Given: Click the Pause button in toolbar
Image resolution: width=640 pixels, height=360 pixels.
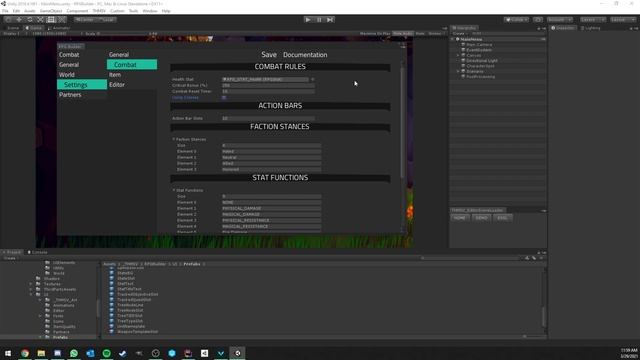Looking at the screenshot, I should (319, 20).
